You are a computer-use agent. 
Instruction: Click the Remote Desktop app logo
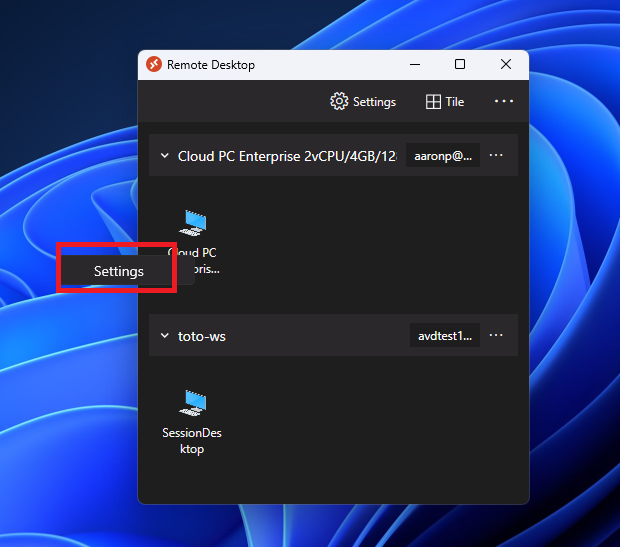[154, 64]
